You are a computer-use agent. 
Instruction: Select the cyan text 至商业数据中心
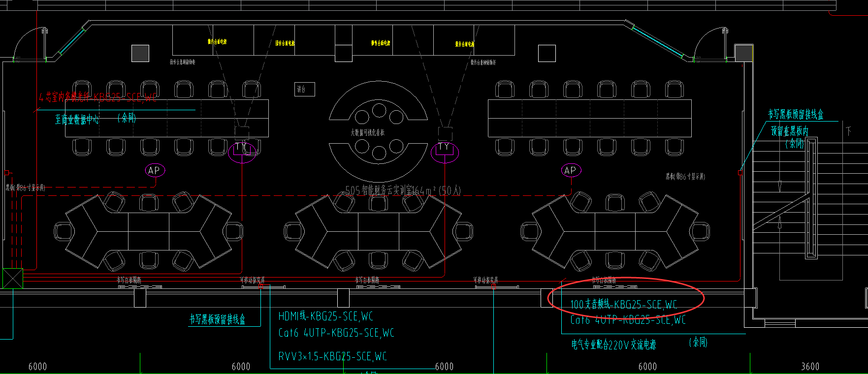coord(77,119)
